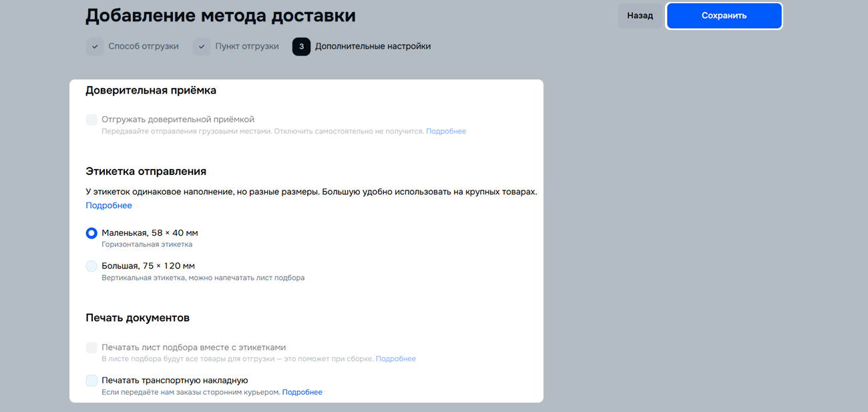The width and height of the screenshot is (868, 412).
Task: Select the Маленькая 58 × 40 мм label size
Action: [x=92, y=233]
